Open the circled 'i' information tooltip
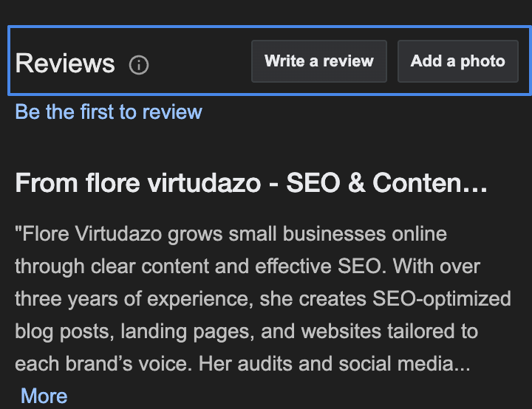 [x=139, y=65]
